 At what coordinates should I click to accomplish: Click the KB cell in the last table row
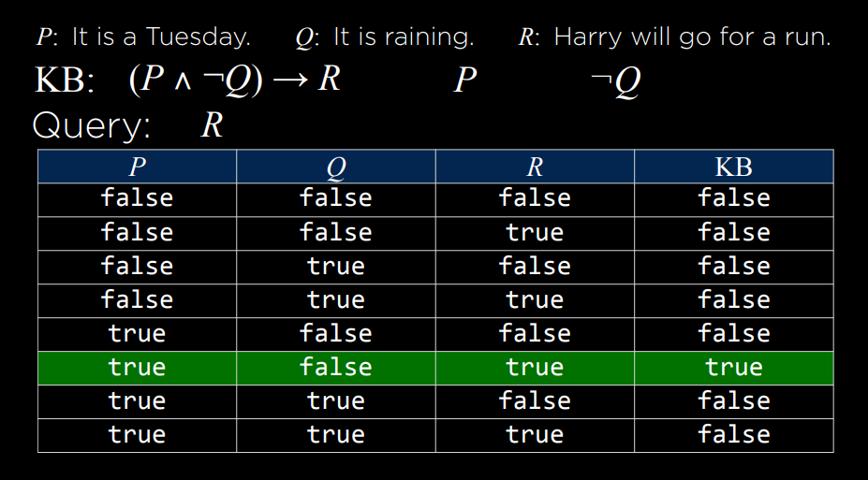point(733,435)
